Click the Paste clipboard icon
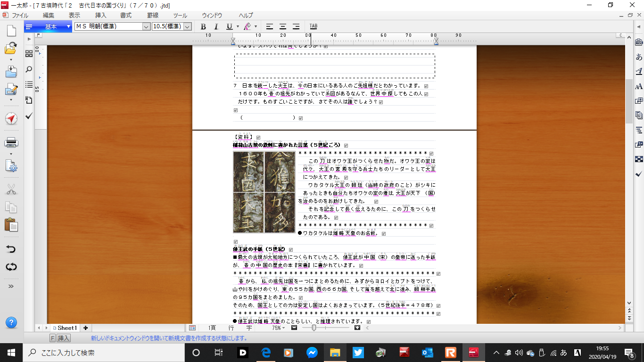Viewport: 644px width, 362px height. click(x=11, y=225)
